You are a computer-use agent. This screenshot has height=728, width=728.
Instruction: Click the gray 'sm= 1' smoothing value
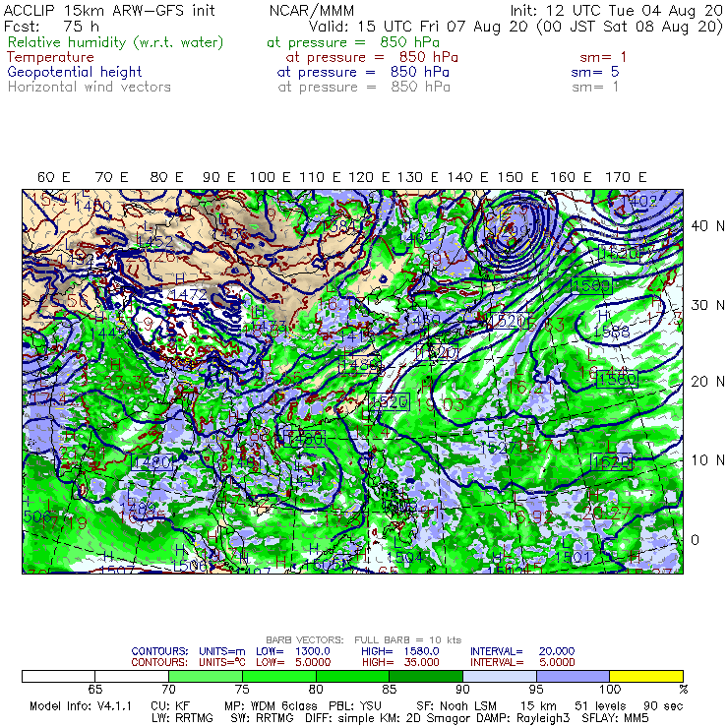point(595,87)
